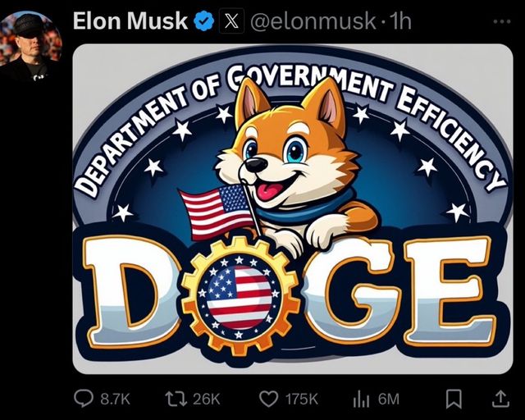Click the 6M views count
The width and height of the screenshot is (525, 420).
[x=389, y=399]
